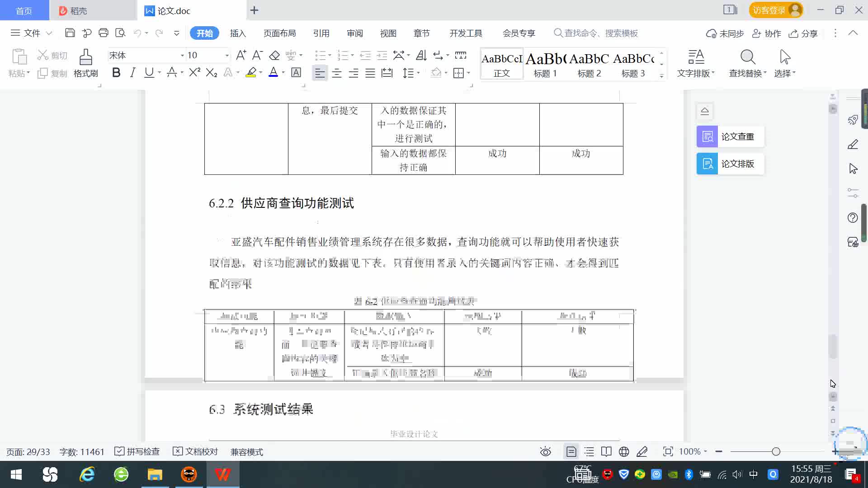Apply subscript formatting X₂

click(x=211, y=72)
